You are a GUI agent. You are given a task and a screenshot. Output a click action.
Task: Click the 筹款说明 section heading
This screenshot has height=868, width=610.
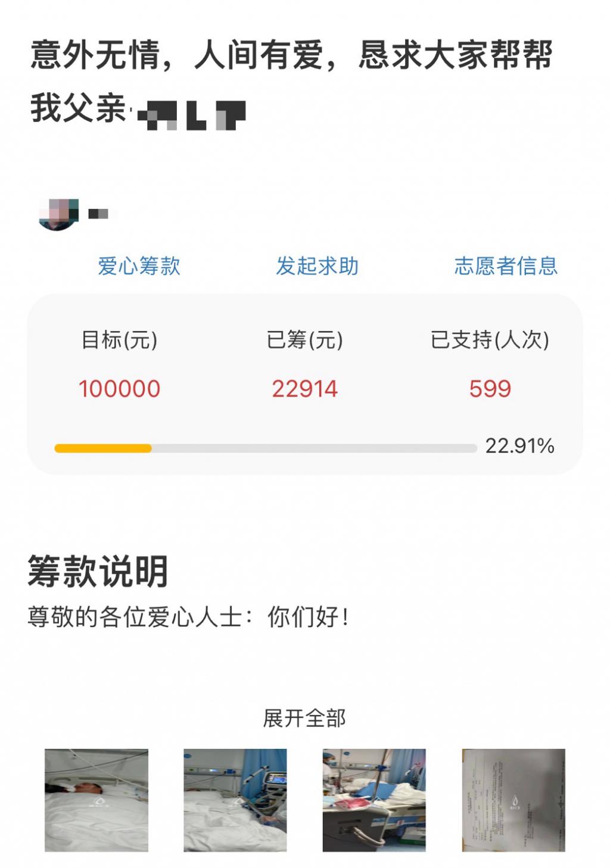point(98,572)
